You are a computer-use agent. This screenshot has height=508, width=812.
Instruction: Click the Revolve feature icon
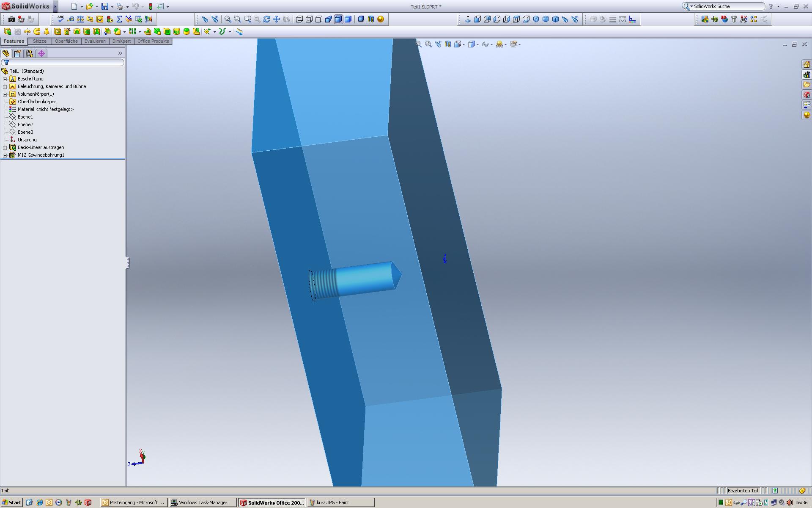point(27,31)
